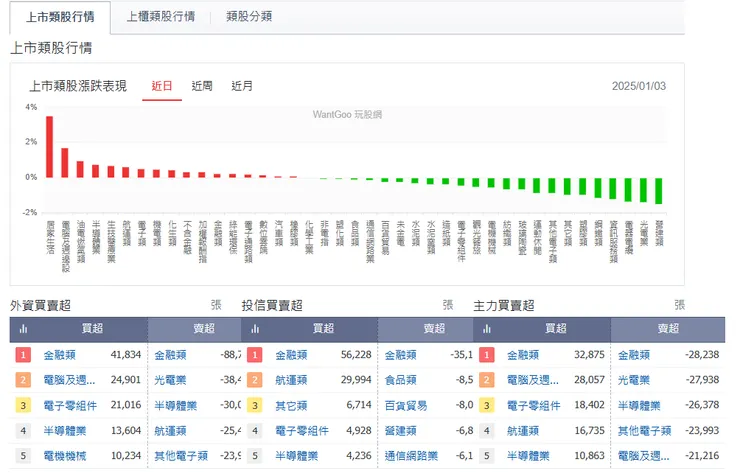Open 半導體業 in 外資 賣超 column
Screen dimensions: 740x473
[x=176, y=405]
